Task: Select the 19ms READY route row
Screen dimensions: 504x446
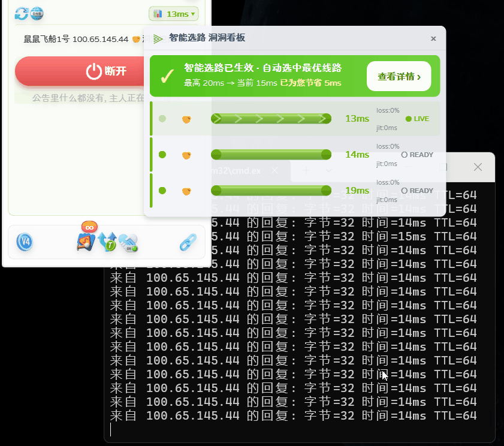Action: 295,191
